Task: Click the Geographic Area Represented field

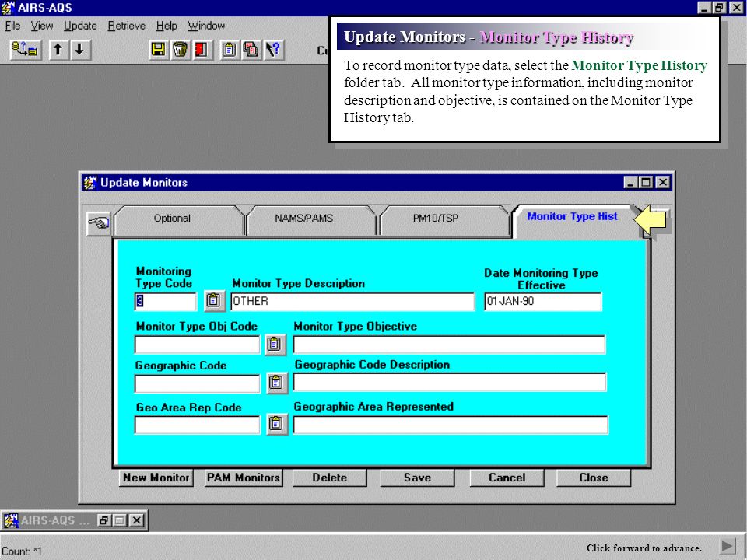Action: click(x=451, y=425)
